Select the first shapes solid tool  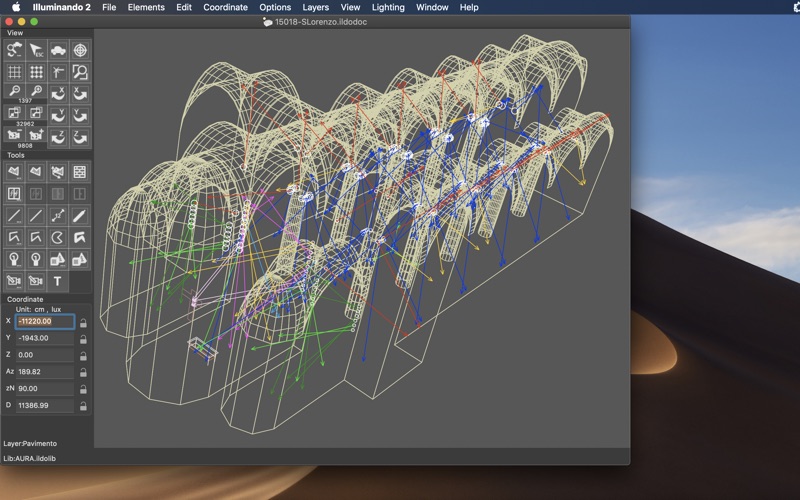tap(58, 259)
